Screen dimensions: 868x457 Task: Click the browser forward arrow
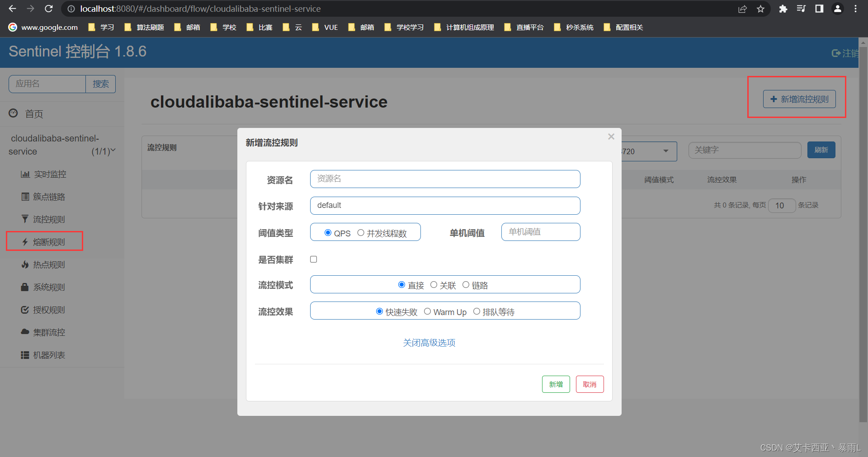(30, 9)
